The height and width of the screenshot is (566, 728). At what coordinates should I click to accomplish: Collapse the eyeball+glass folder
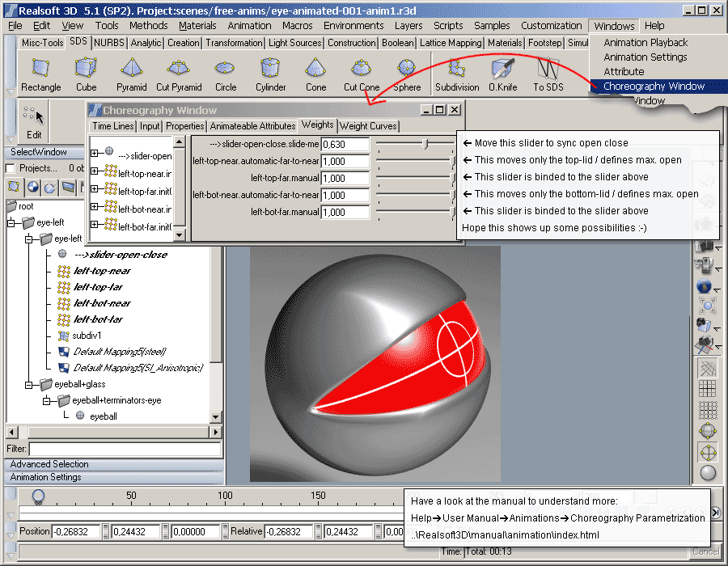pyautogui.click(x=29, y=385)
